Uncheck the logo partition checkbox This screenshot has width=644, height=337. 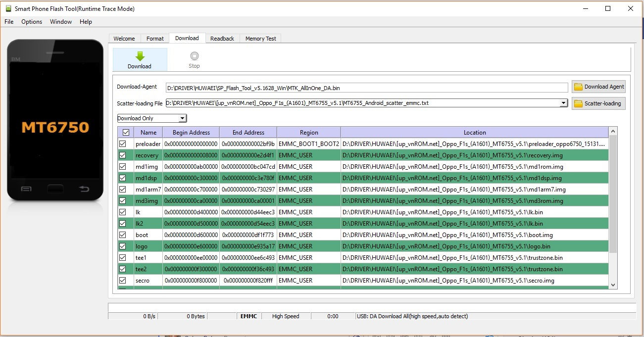pos(123,246)
